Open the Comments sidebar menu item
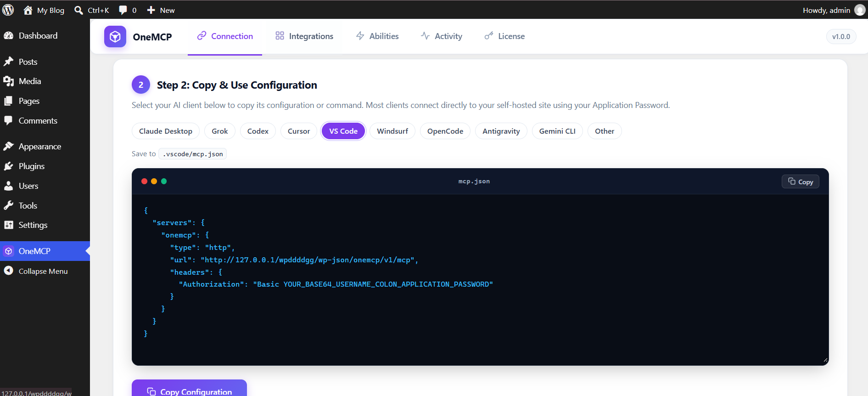The width and height of the screenshot is (868, 396). coord(45,121)
